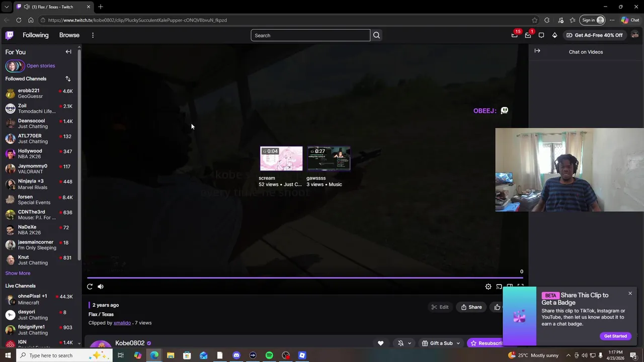
Task: Collapse the For You sidebar
Action: (68, 52)
